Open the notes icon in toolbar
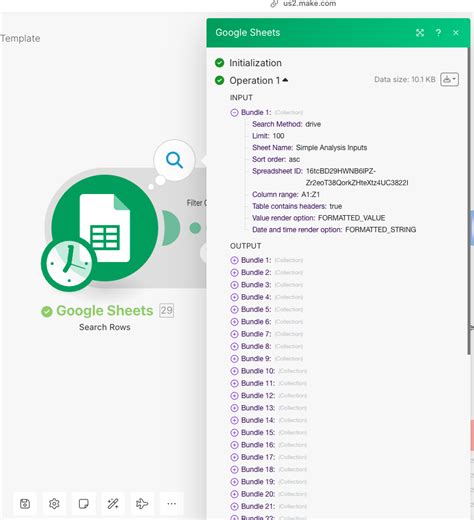 (x=84, y=504)
